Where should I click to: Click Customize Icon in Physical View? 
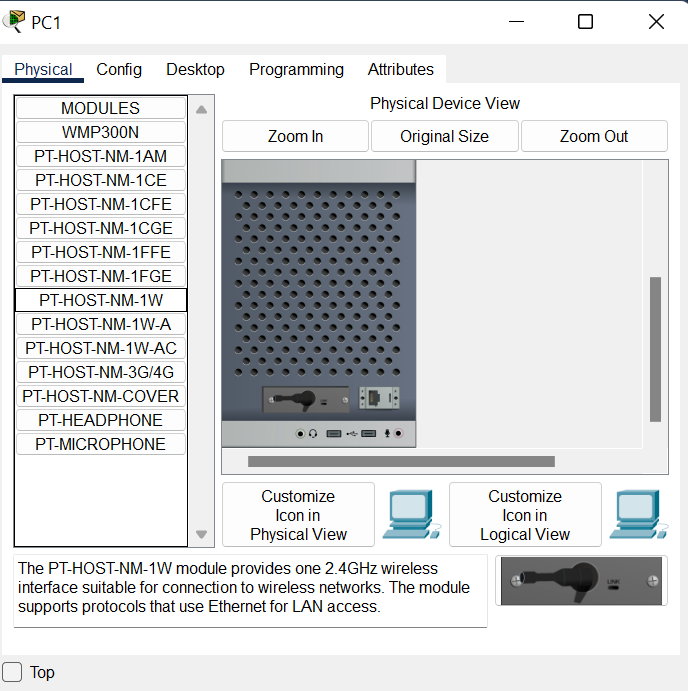click(298, 515)
